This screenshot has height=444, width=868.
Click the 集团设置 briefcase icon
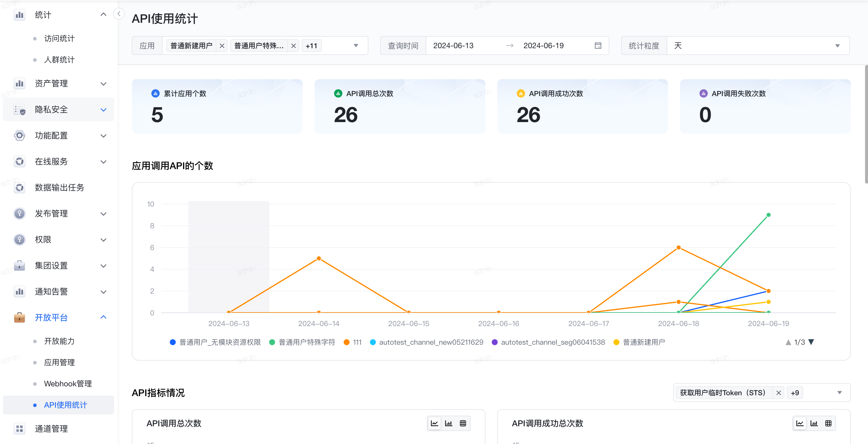[20, 265]
